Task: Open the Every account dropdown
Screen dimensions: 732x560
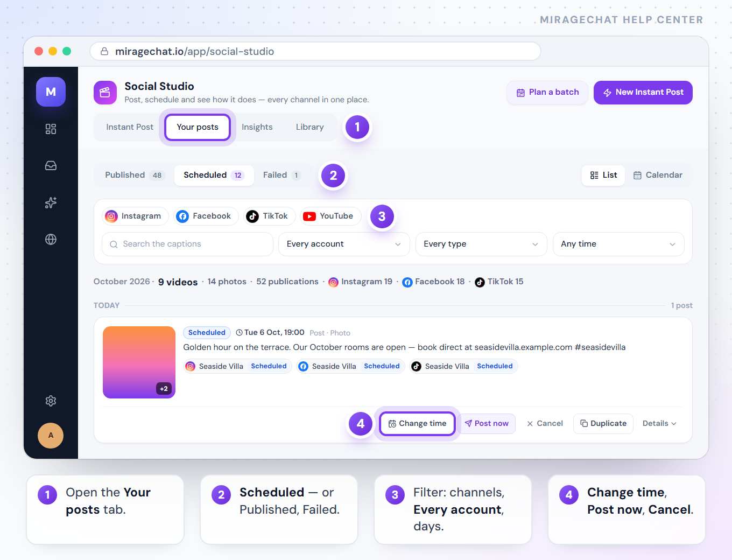Action: (x=344, y=244)
